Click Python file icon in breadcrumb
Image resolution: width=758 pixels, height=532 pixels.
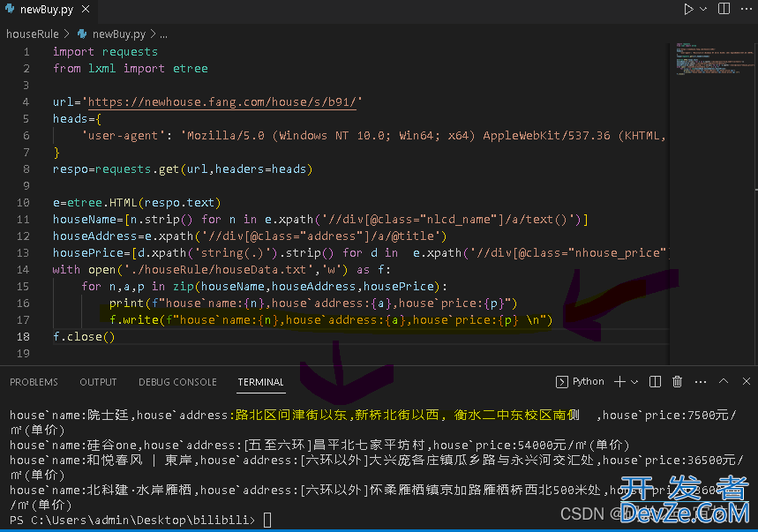coord(82,34)
